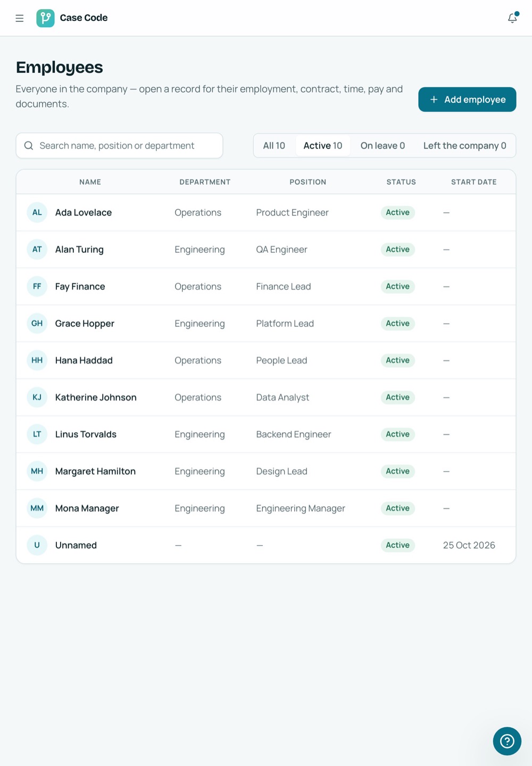Click the Employees page heading
Image resolution: width=532 pixels, height=766 pixels.
point(60,68)
